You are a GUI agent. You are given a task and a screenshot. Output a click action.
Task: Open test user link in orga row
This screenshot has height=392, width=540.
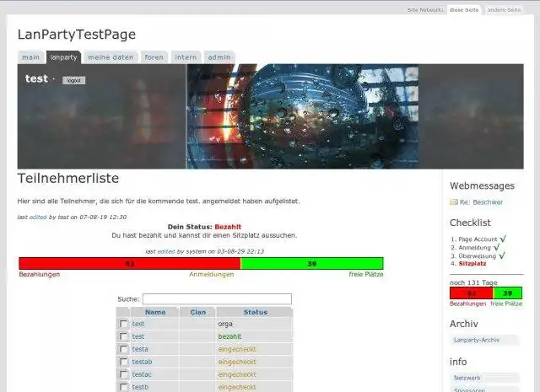point(138,324)
